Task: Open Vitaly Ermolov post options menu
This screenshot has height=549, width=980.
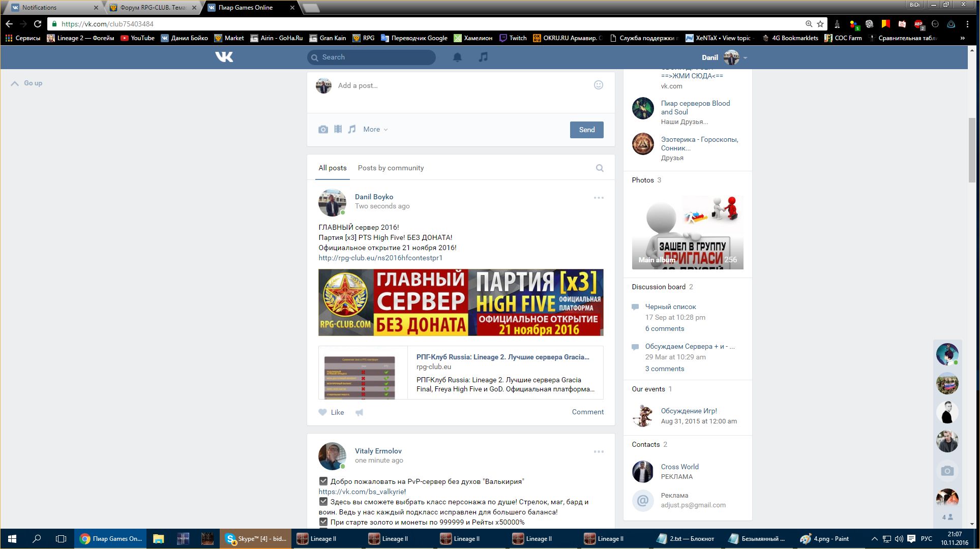Action: (599, 452)
